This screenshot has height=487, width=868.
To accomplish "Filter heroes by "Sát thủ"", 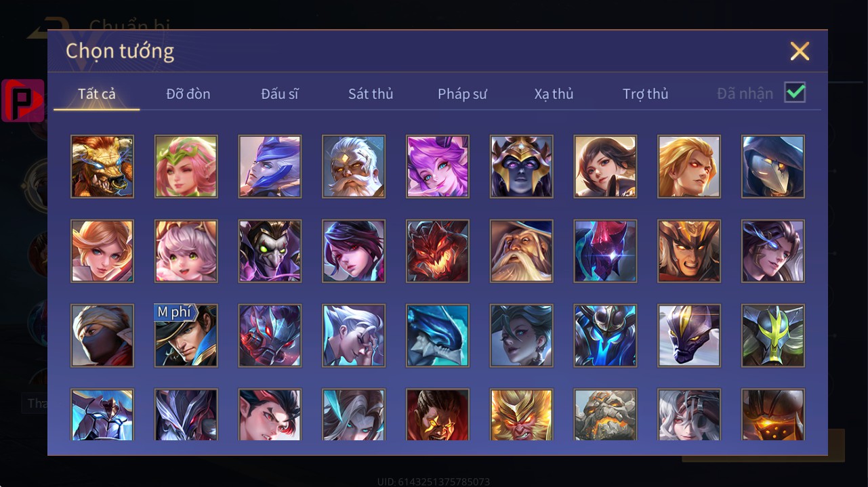I will [371, 93].
